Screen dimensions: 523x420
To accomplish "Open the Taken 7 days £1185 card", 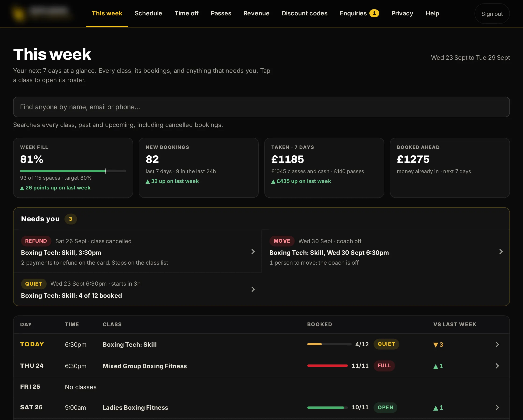I will pyautogui.click(x=324, y=168).
